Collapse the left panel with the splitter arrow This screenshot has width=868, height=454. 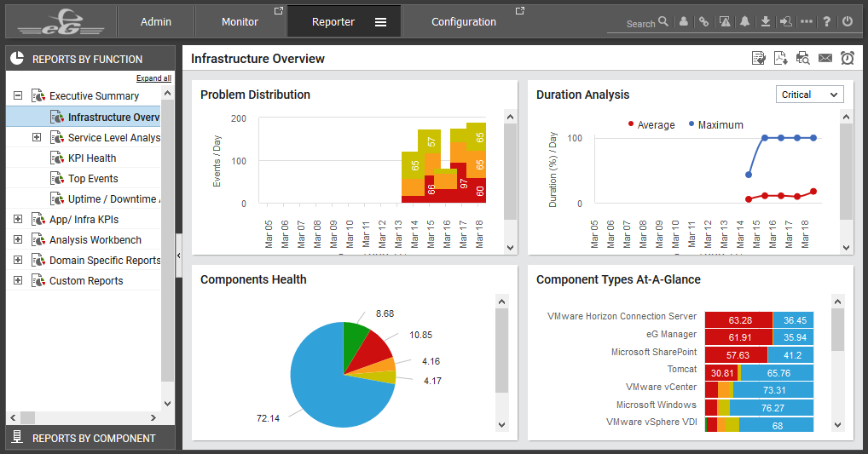tap(179, 256)
